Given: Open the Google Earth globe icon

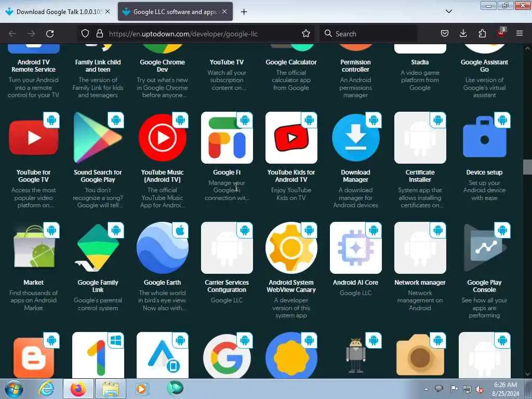Looking at the screenshot, I should point(163,248).
